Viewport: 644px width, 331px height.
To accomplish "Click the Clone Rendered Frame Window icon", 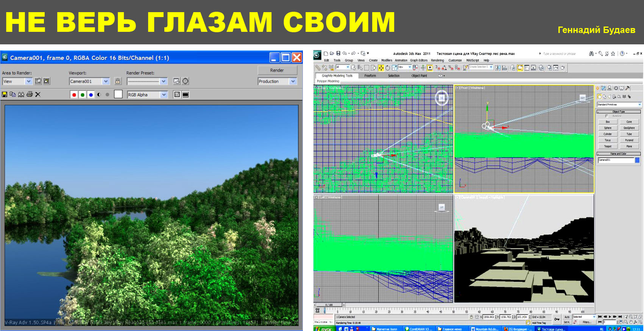I will pyautogui.click(x=21, y=94).
